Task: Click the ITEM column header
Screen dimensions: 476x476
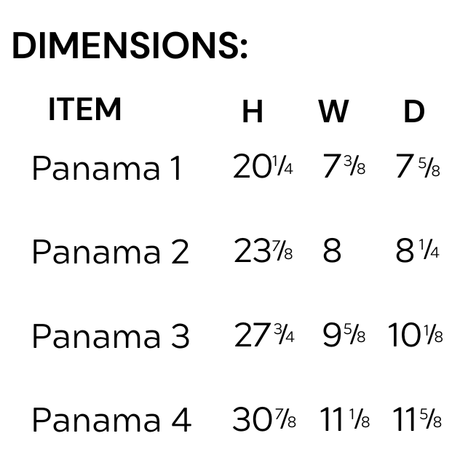Action: pos(84,110)
